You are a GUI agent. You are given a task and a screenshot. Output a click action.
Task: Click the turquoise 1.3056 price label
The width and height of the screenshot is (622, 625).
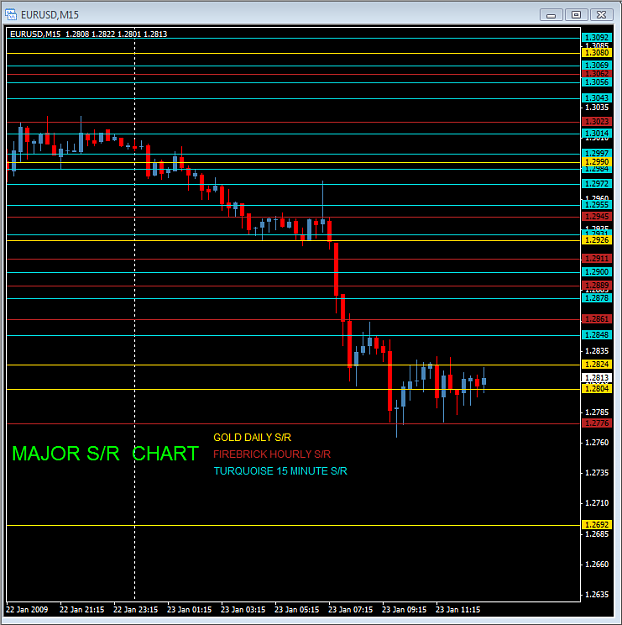click(597, 82)
